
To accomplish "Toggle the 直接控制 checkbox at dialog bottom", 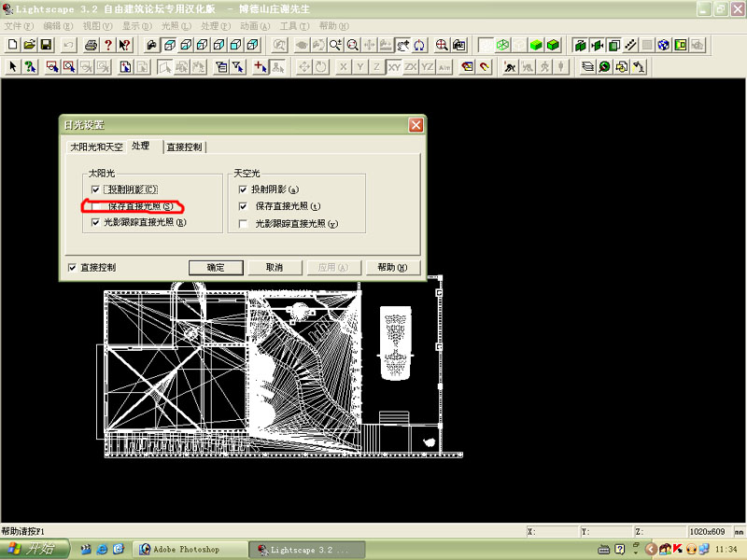I will point(72,268).
